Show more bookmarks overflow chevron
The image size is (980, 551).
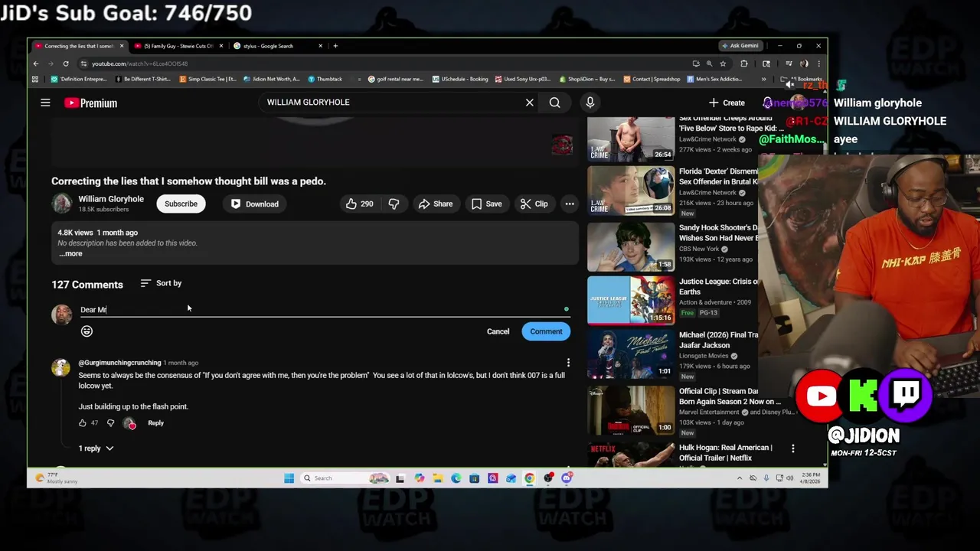point(763,79)
